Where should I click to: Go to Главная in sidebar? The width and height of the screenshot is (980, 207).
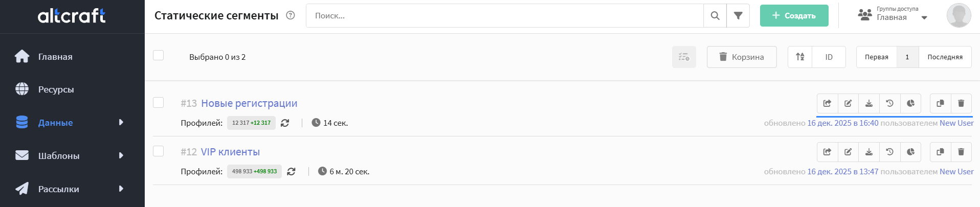pos(55,57)
